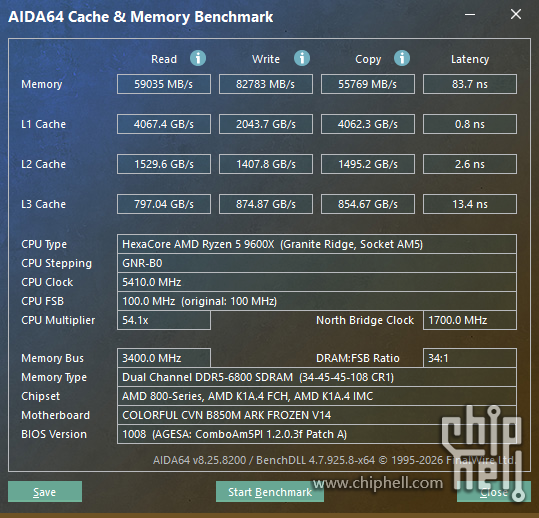Screen dimensions: 539x518
Task: Click the L1 Cache Read value box
Action: [x=164, y=124]
